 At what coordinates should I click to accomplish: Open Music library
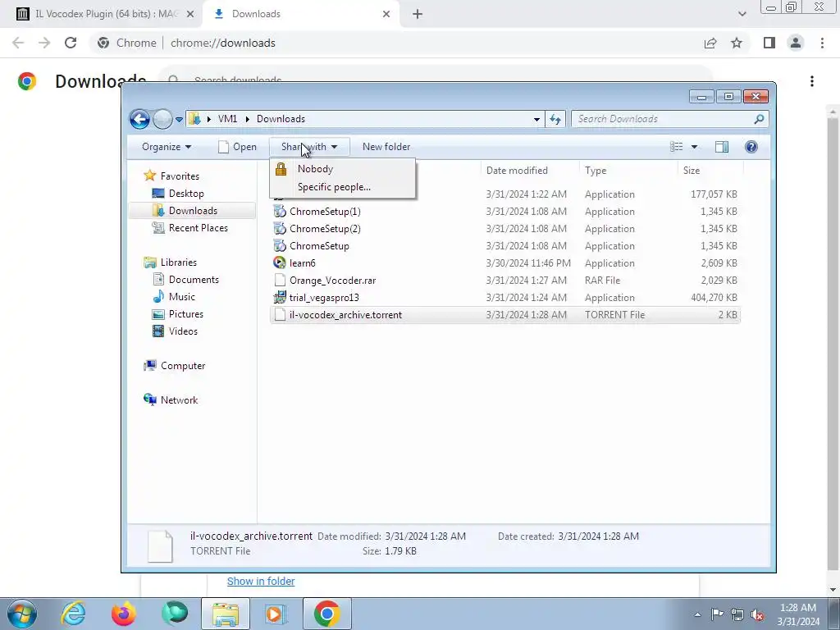click(181, 297)
